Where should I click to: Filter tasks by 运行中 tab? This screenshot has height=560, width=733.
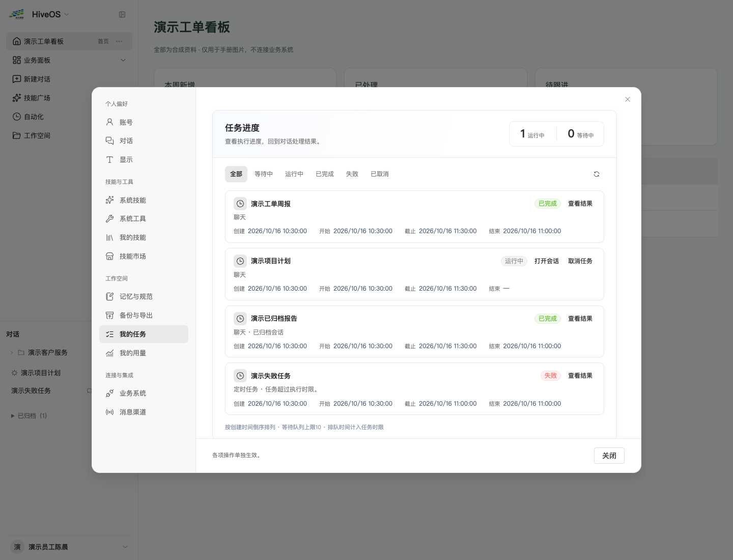pyautogui.click(x=294, y=174)
